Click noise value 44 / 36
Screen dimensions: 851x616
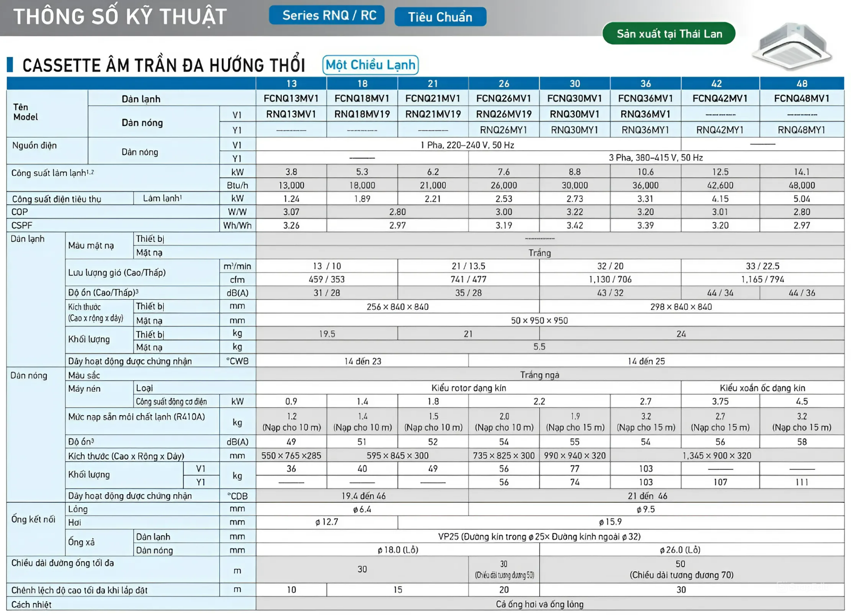(802, 293)
